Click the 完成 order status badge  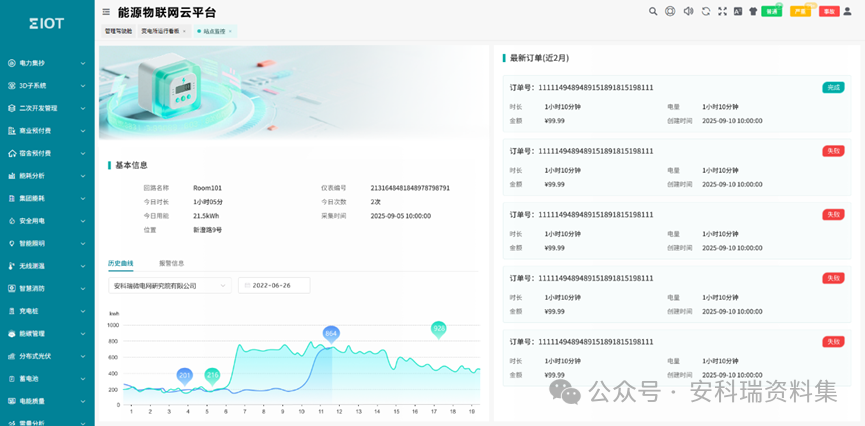click(x=833, y=87)
